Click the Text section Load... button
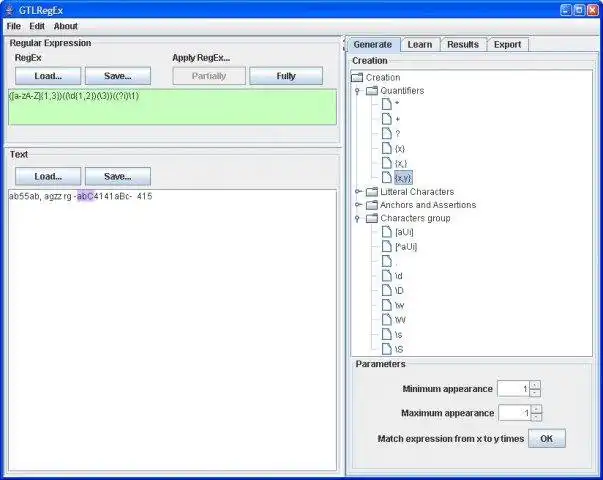Screen dimensions: 603x480 coord(48,176)
